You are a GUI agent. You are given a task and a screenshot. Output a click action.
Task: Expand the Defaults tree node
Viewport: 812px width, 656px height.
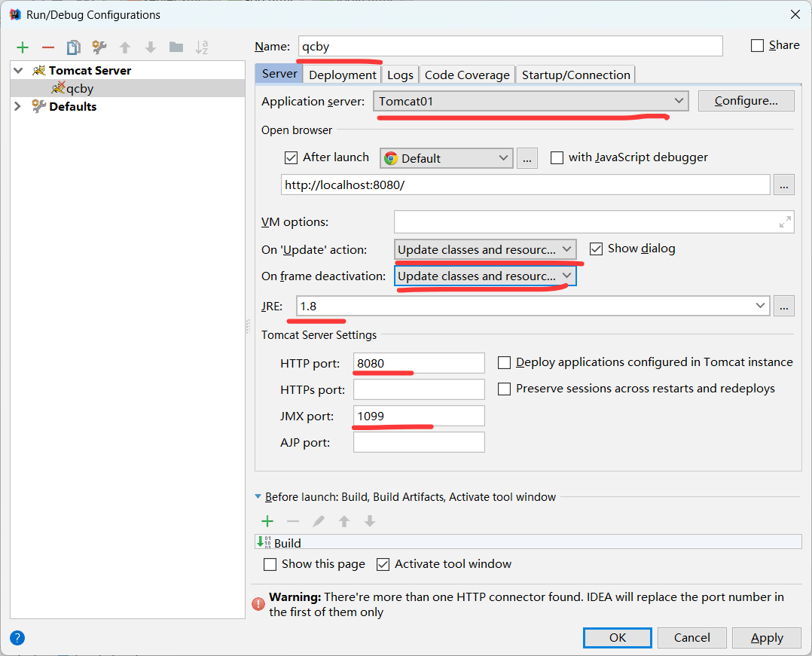pyautogui.click(x=18, y=106)
